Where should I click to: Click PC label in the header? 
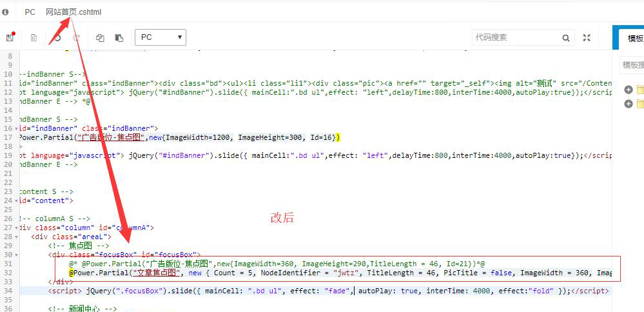pos(30,12)
